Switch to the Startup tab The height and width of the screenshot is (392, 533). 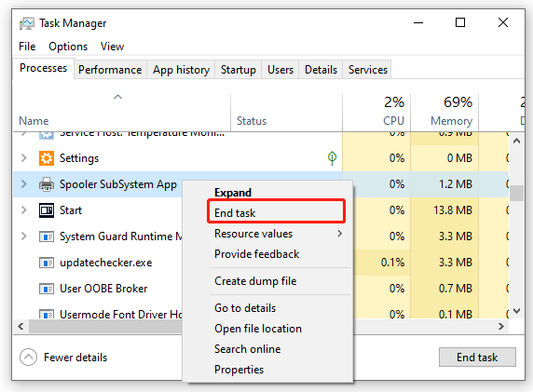(239, 70)
